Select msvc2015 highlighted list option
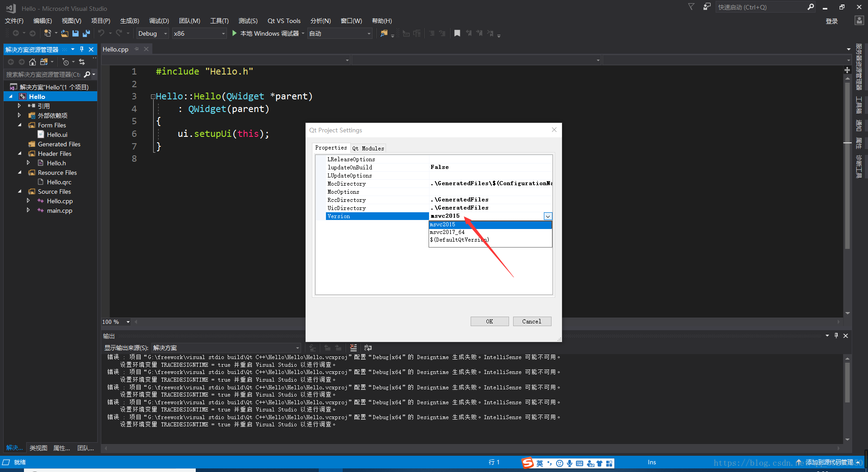The width and height of the screenshot is (868, 472). (490, 224)
